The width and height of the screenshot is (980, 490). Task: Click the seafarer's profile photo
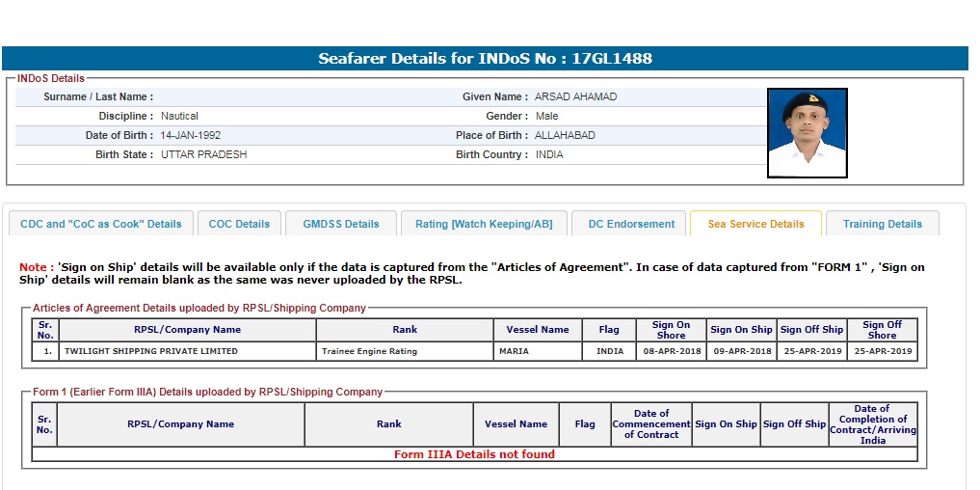pos(807,133)
